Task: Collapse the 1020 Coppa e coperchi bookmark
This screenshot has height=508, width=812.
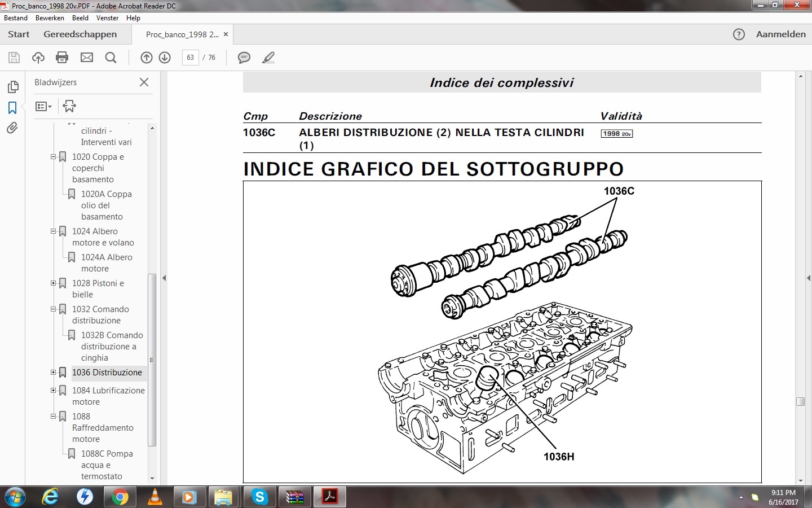Action: pyautogui.click(x=54, y=157)
